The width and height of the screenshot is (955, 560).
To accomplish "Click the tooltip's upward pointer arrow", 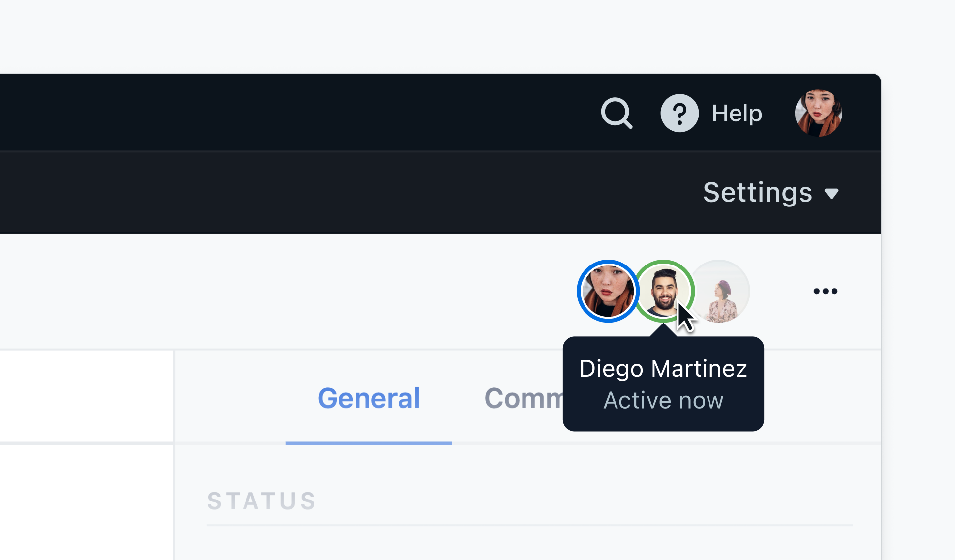I will coord(663,332).
